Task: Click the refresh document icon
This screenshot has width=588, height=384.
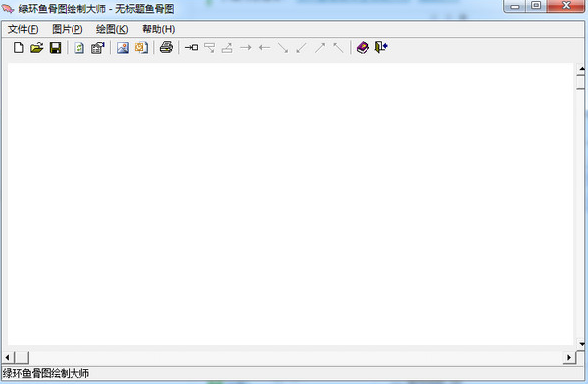Action: 79,48
